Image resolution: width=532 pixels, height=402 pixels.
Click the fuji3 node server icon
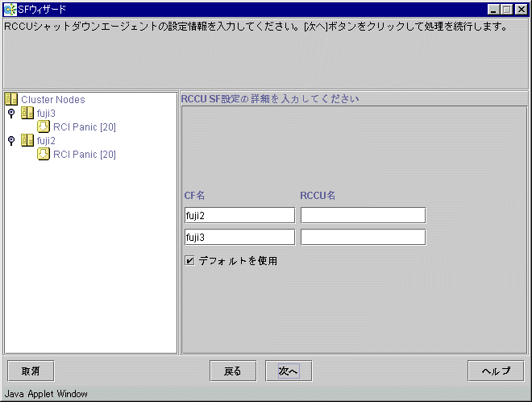coord(27,113)
